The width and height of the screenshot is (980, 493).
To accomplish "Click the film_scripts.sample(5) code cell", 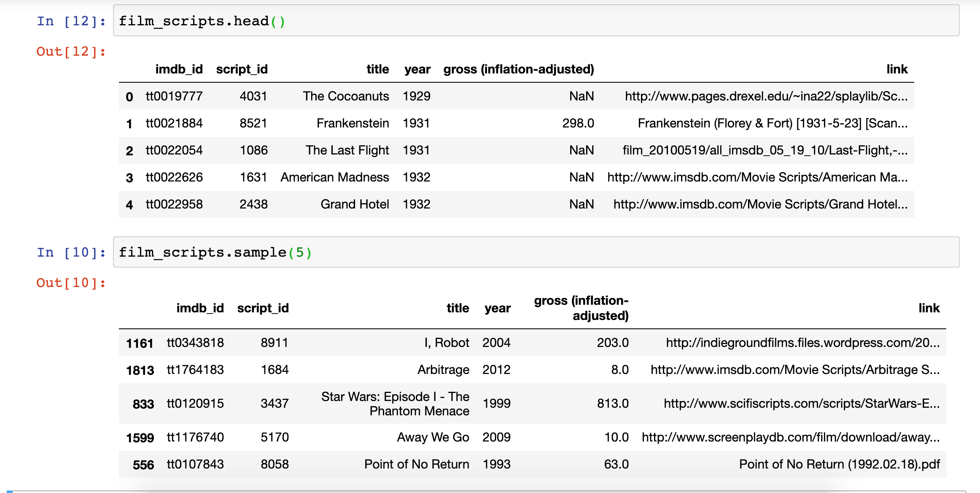I will [536, 252].
